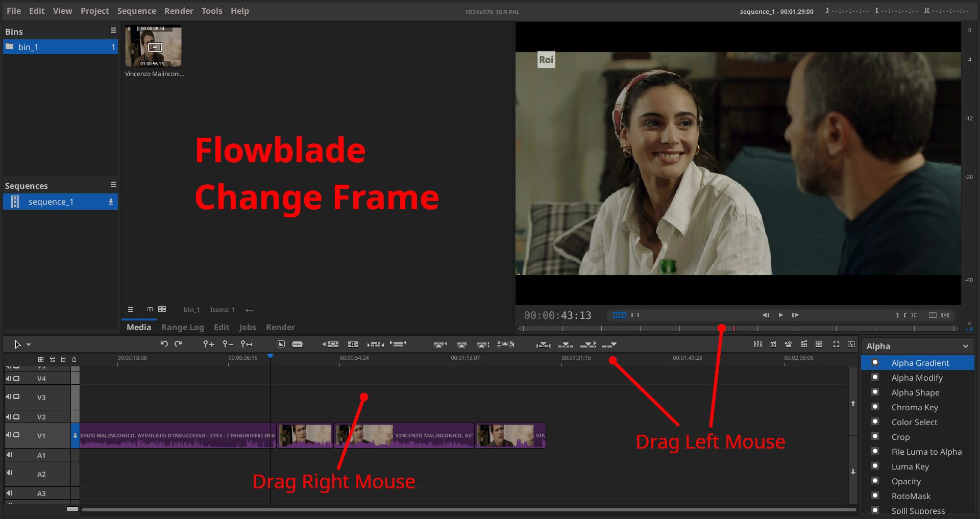The image size is (980, 519).
Task: Switch to the Range Log tab
Action: click(182, 327)
